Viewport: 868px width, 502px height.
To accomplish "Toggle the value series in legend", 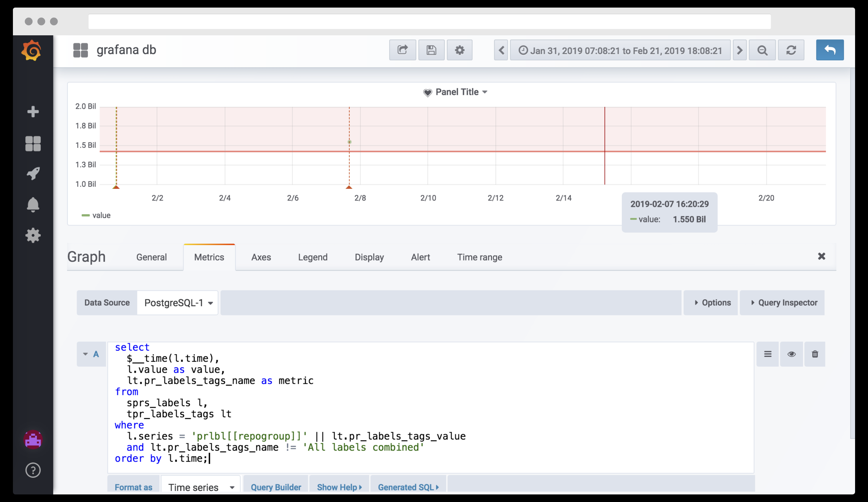I will click(x=101, y=215).
